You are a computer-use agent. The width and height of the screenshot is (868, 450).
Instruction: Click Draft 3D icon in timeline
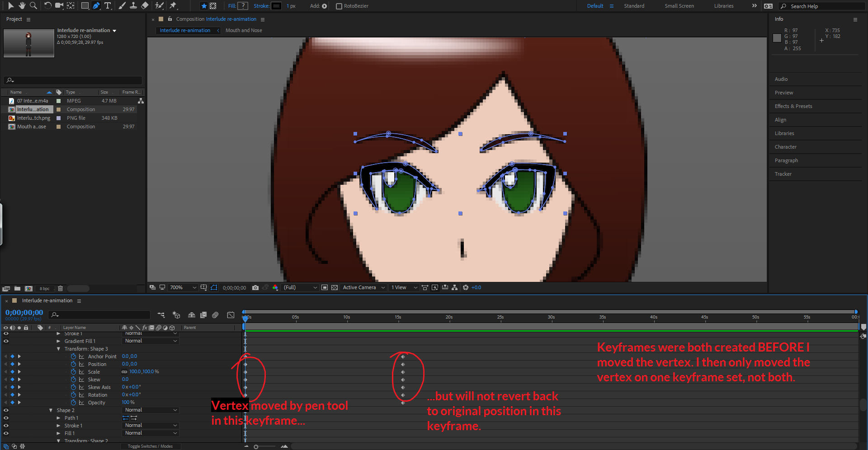click(176, 315)
